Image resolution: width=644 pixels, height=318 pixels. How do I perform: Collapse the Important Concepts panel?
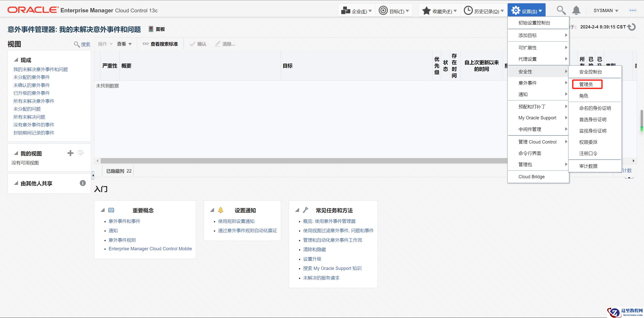(x=103, y=210)
